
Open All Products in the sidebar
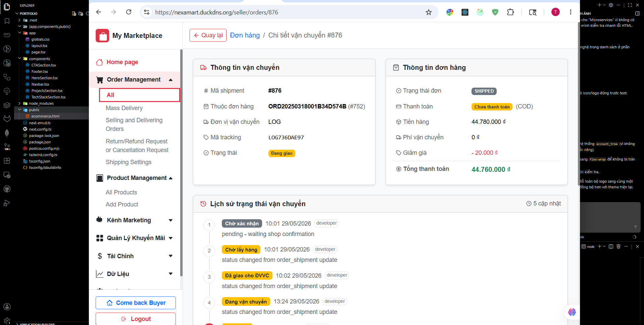[121, 192]
